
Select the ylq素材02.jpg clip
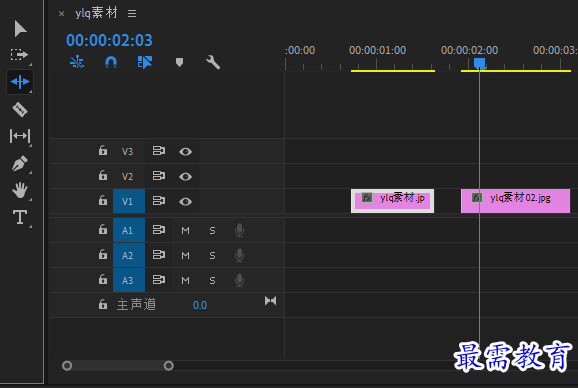click(515, 201)
